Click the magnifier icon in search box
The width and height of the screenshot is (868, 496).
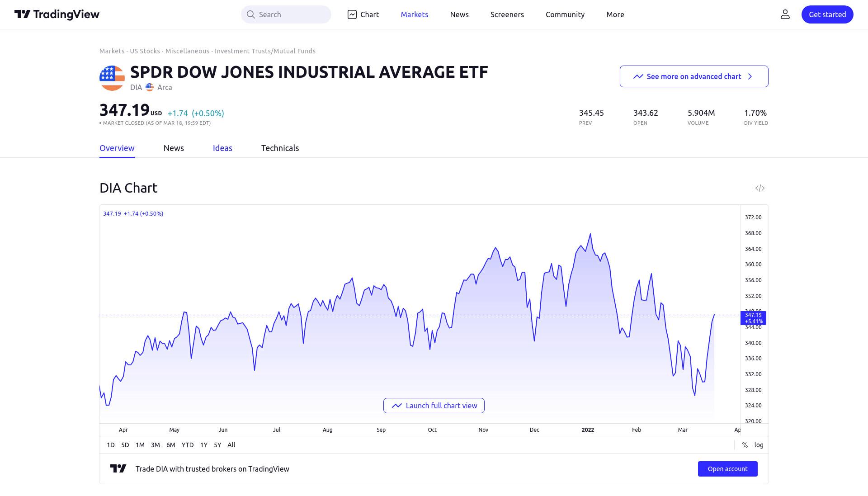tap(250, 14)
